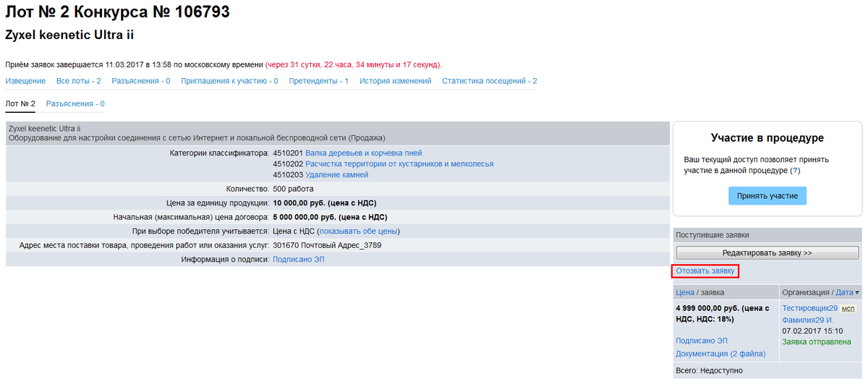868x384 pixels.
Task: Open the Разъяснения - 0 lot sub-tab
Action: click(75, 104)
